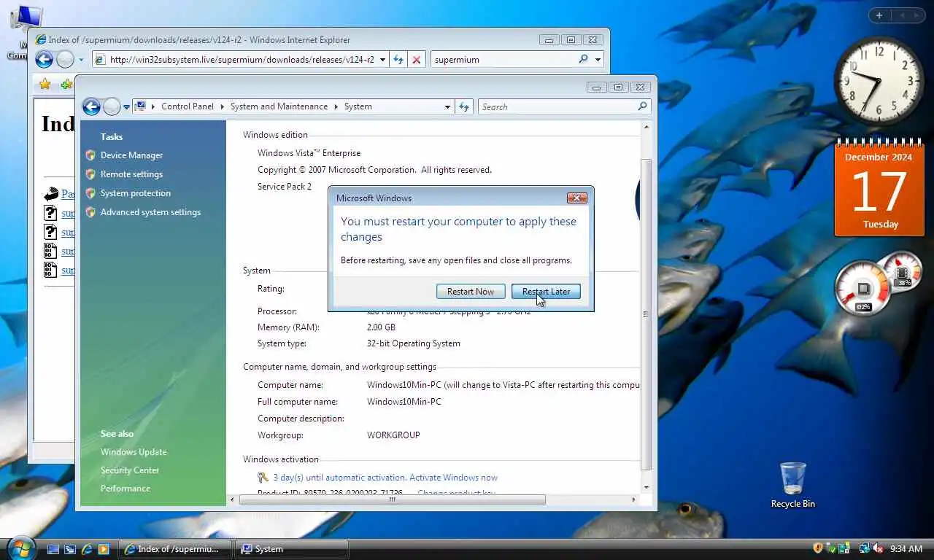Click the Internet Explorer URL address field
The image size is (934, 560).
242,60
